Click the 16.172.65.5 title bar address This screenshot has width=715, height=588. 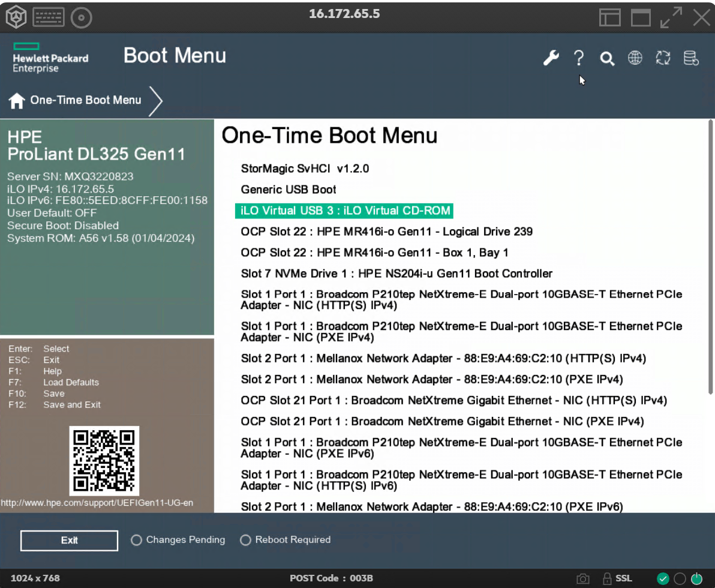click(344, 14)
